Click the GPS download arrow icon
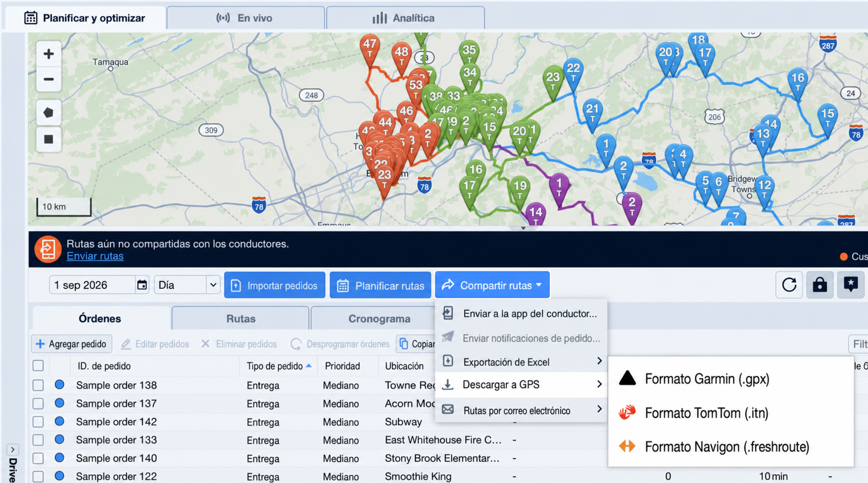Screen dimensions: 868x483 (448, 384)
